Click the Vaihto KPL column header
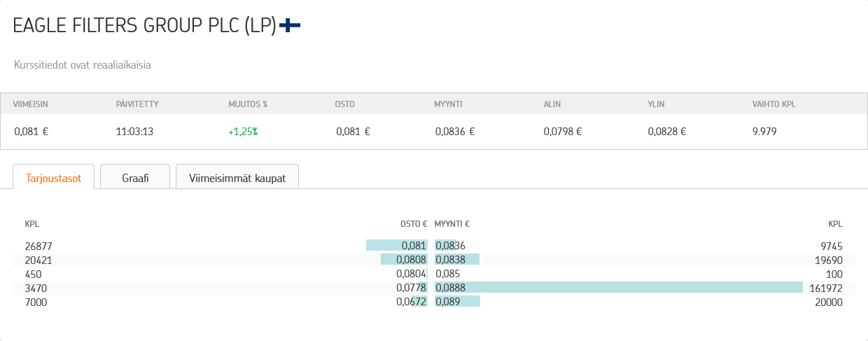868x341 pixels. (x=773, y=104)
